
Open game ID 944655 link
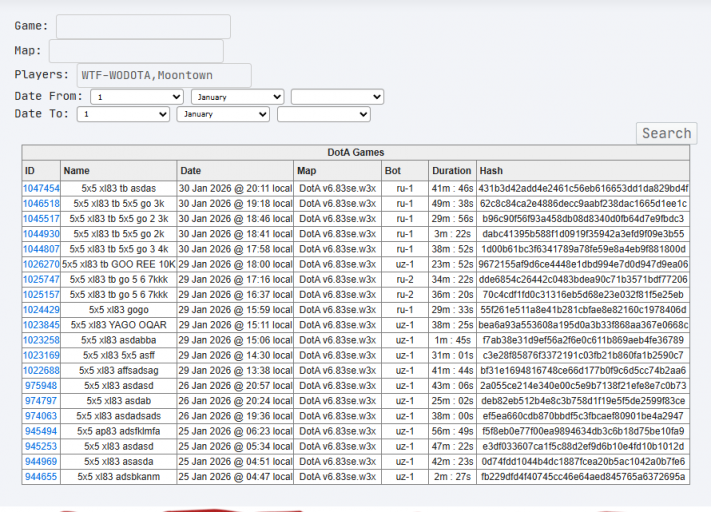41,477
